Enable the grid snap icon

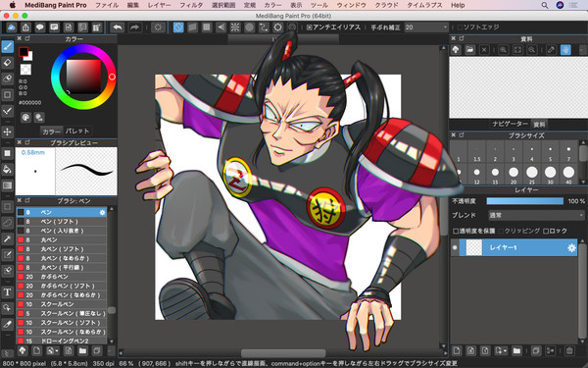pyautogui.click(x=207, y=27)
